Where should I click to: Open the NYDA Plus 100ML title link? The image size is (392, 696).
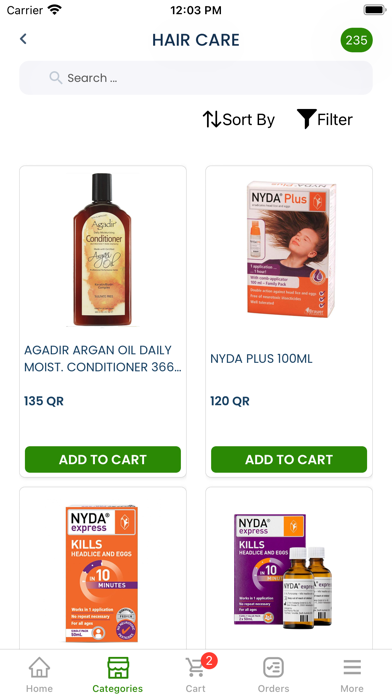261,359
